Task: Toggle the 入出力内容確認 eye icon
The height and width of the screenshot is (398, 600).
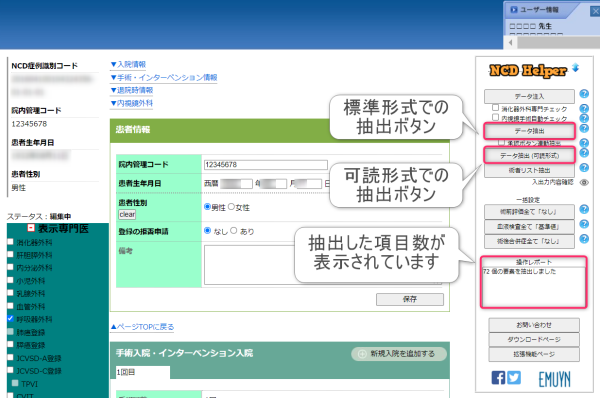Action: pos(584,183)
